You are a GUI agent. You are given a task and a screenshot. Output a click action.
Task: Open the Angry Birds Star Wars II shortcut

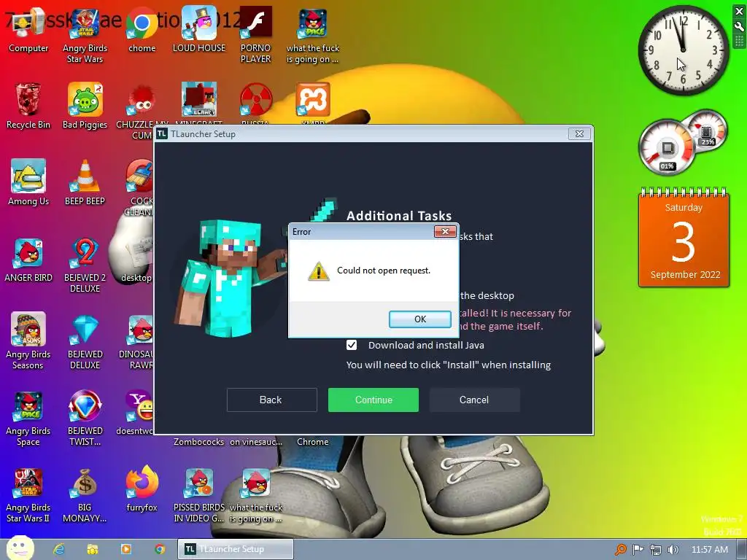(x=28, y=495)
